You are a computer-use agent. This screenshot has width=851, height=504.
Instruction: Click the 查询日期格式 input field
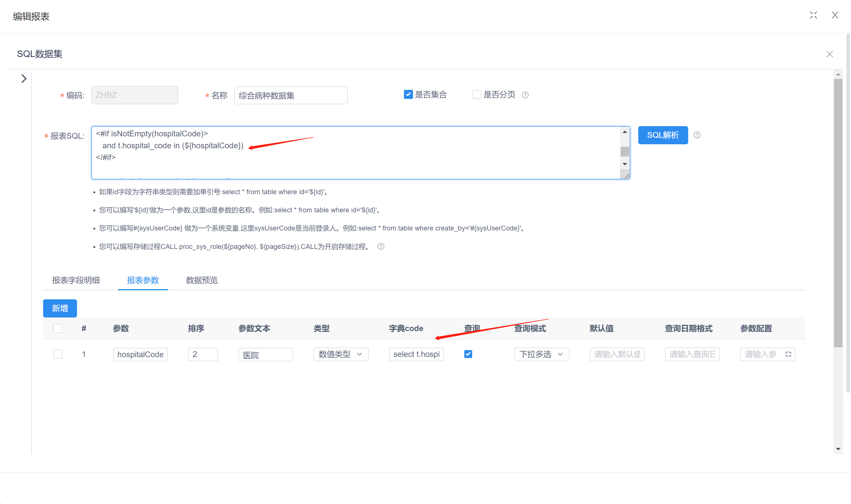coord(692,354)
